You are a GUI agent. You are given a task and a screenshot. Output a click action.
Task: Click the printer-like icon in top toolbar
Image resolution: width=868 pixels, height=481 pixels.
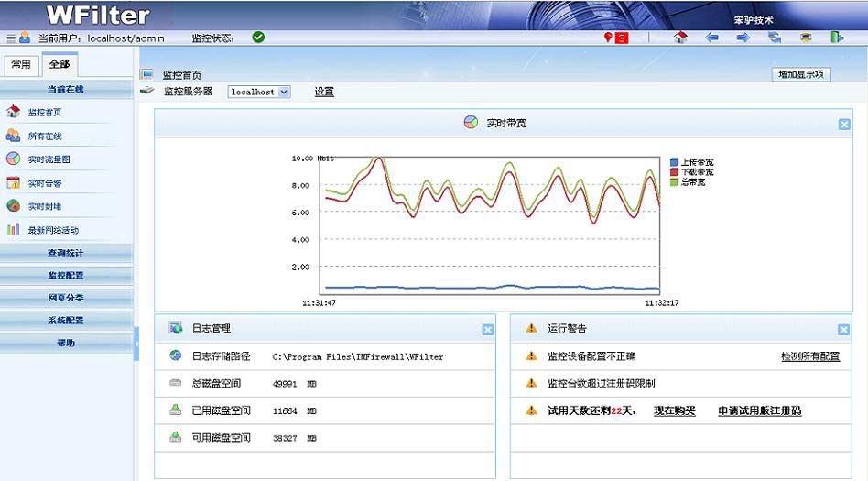coord(806,38)
